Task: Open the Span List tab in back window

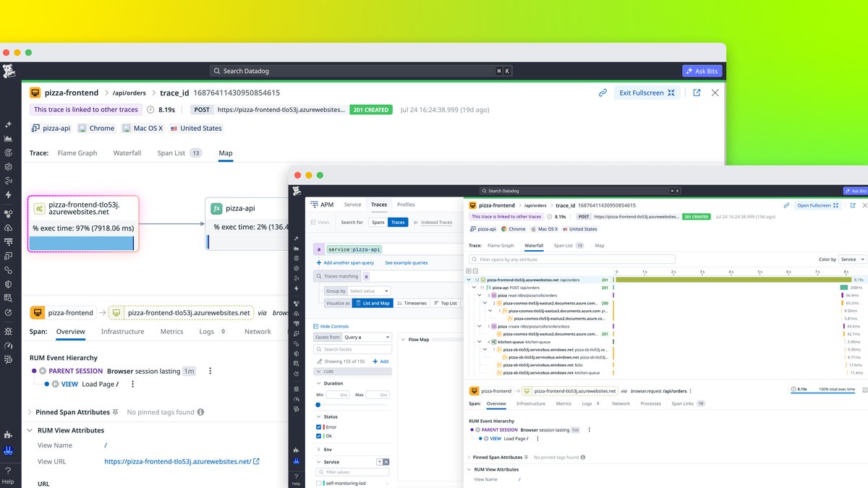Action: [x=179, y=153]
